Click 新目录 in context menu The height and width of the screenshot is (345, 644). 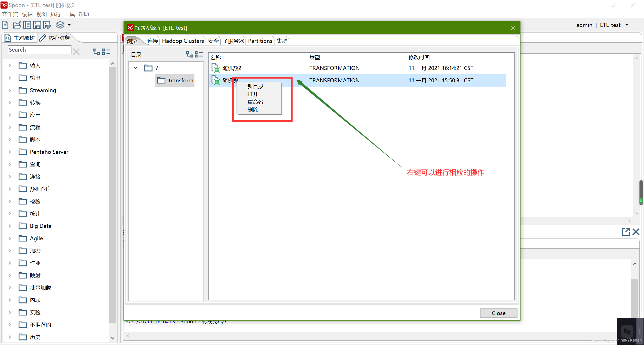256,87
